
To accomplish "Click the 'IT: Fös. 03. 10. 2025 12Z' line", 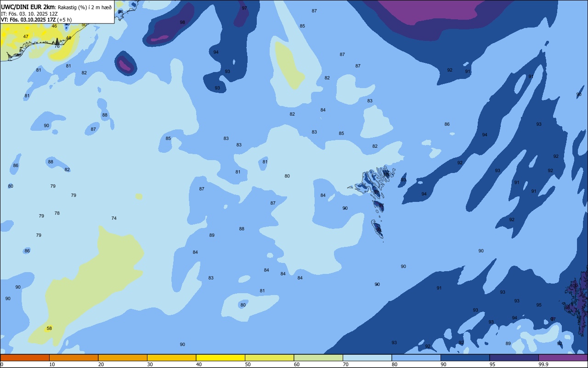I will click(x=29, y=13).
